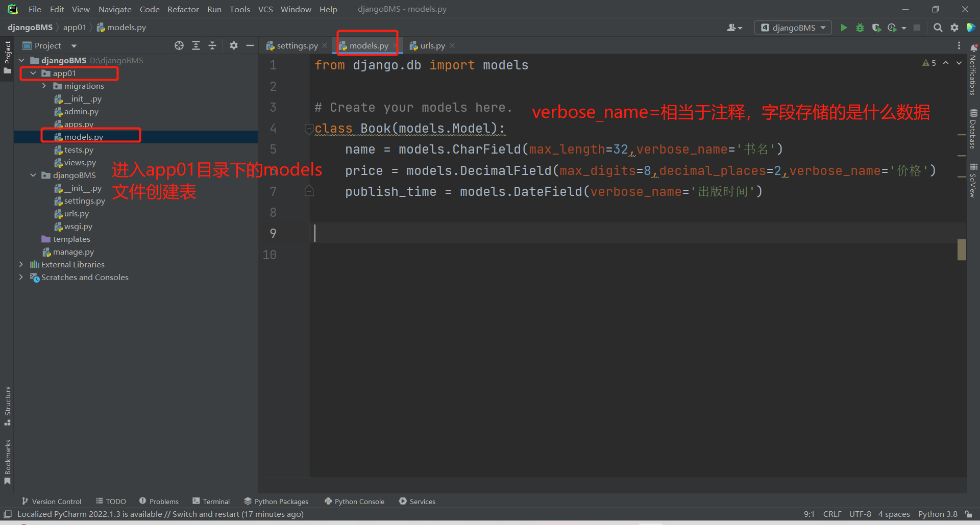This screenshot has width=980, height=525.
Task: Open the SciView tool window
Action: (x=973, y=180)
